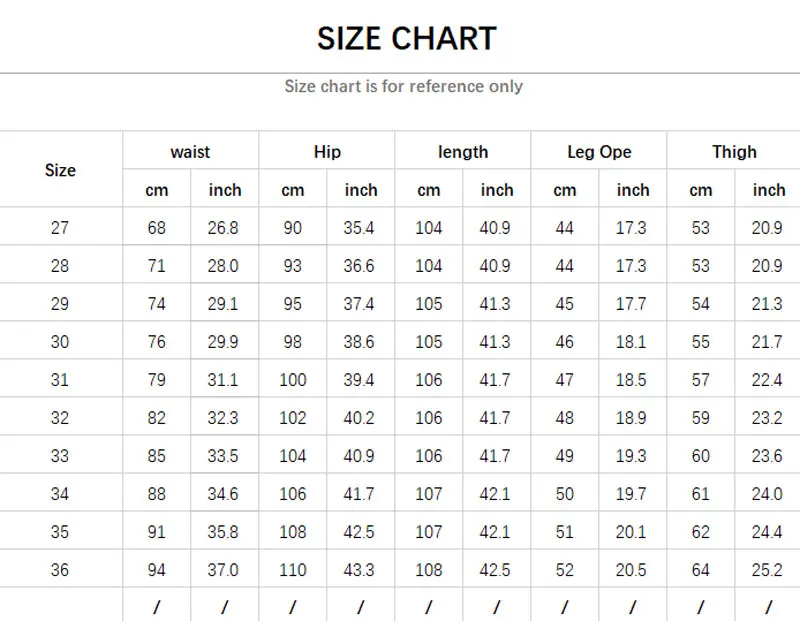Click size 27 in the Size column
The height and width of the screenshot is (621, 800).
click(x=60, y=228)
